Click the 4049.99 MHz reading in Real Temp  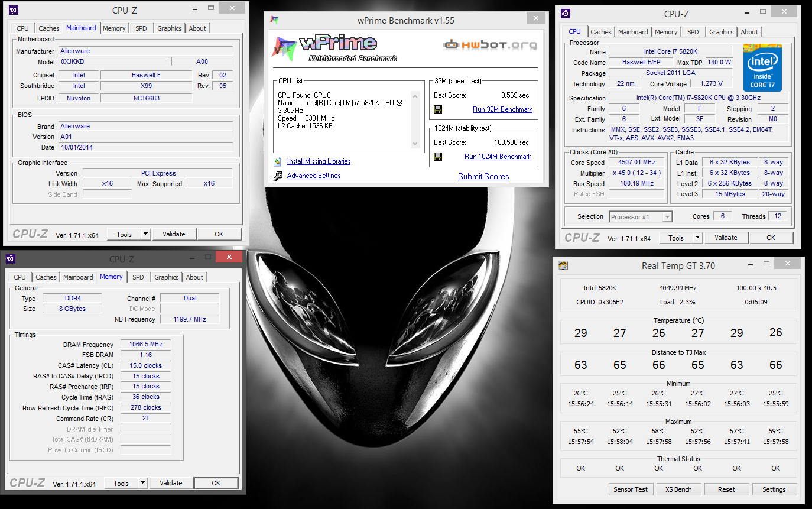(678, 288)
